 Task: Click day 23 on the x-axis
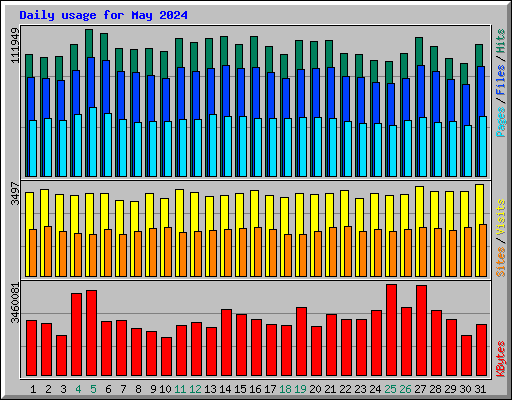click(360, 389)
